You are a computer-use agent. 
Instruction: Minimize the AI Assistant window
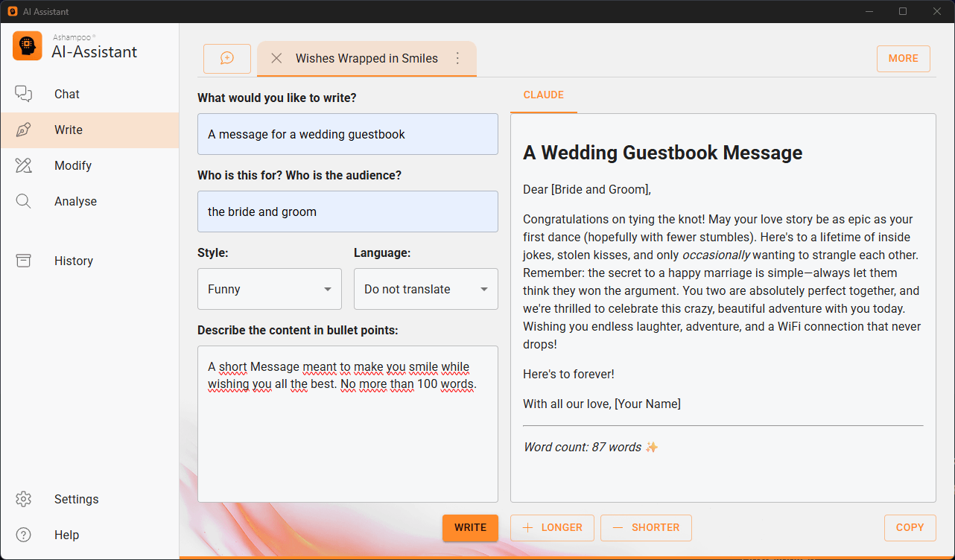click(869, 11)
